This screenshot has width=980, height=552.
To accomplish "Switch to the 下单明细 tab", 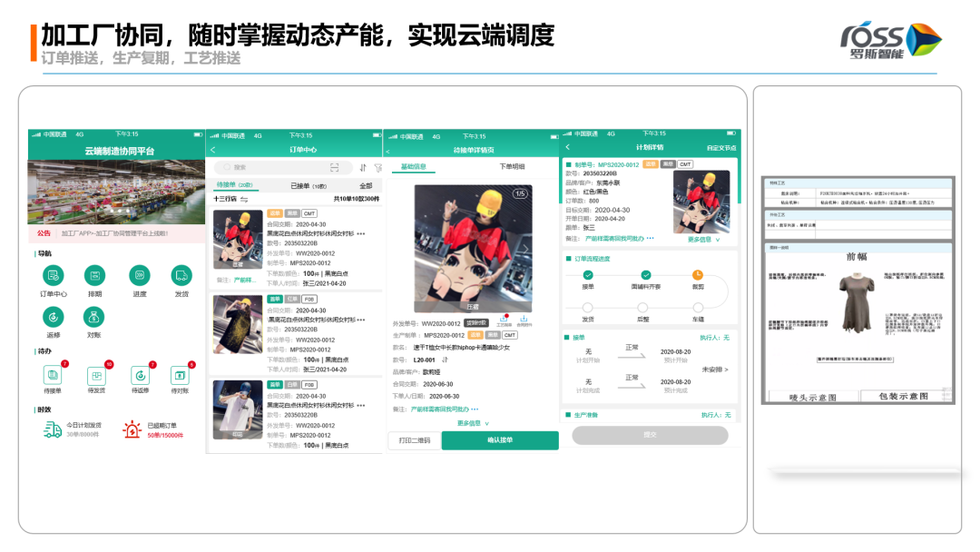I will pyautogui.click(x=512, y=166).
